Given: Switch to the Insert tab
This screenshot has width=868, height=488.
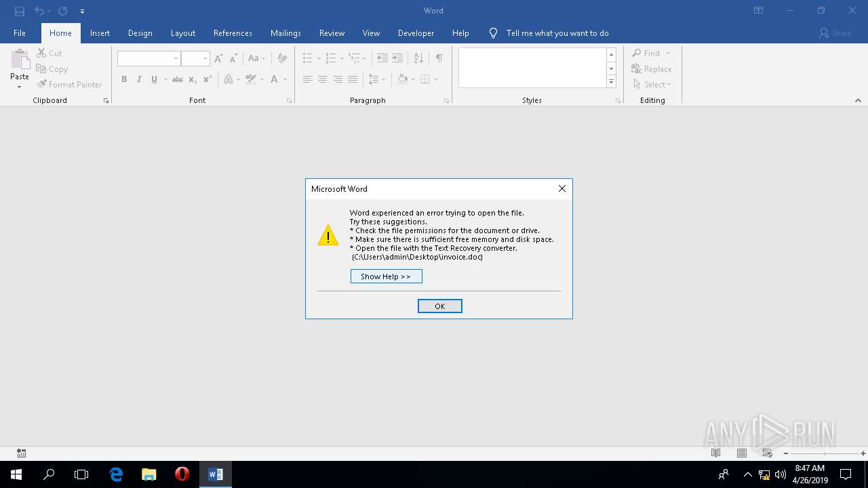Looking at the screenshot, I should coord(100,33).
